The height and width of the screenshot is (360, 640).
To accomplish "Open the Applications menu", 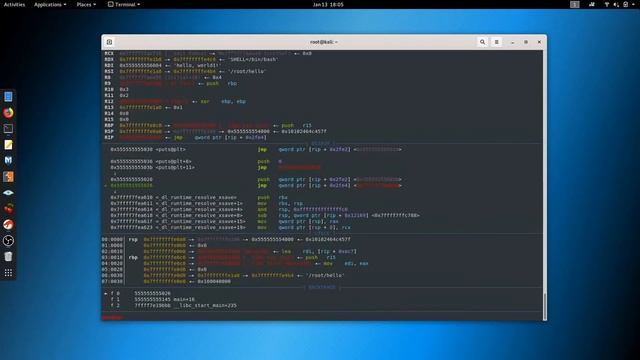I will click(50, 4).
